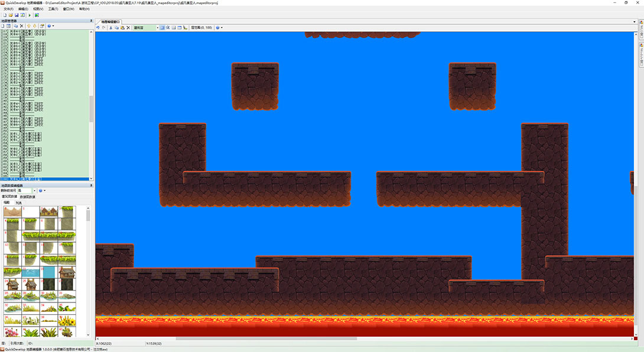Screen dimensions: 644x352
Task: Create new map in map manager toolbar
Action: 3,26
